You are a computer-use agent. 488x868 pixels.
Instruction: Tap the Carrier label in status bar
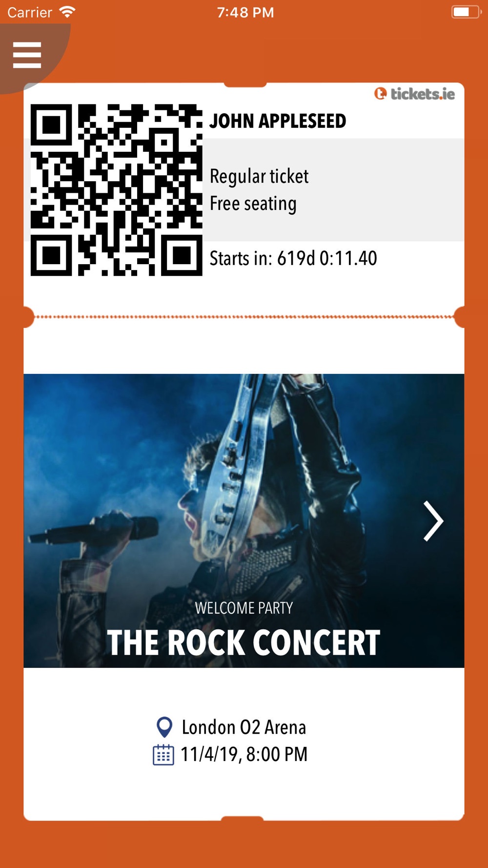coord(30,12)
